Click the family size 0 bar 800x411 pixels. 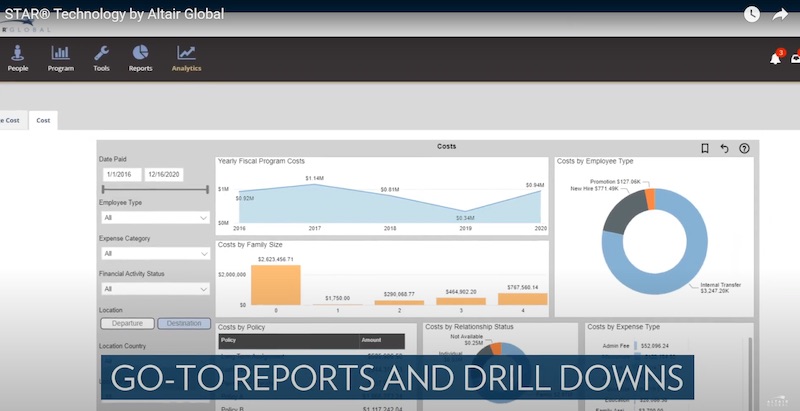(x=276, y=285)
